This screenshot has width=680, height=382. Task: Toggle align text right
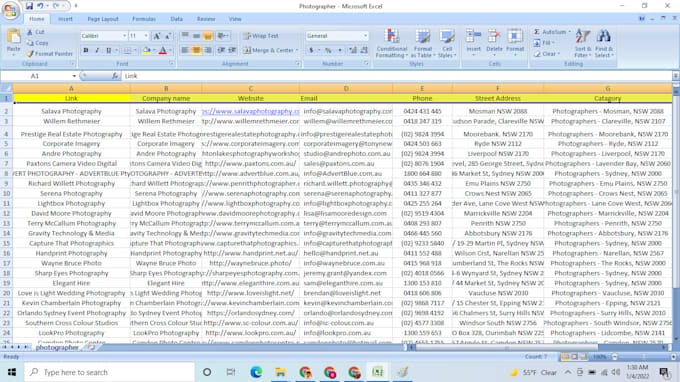click(x=208, y=50)
